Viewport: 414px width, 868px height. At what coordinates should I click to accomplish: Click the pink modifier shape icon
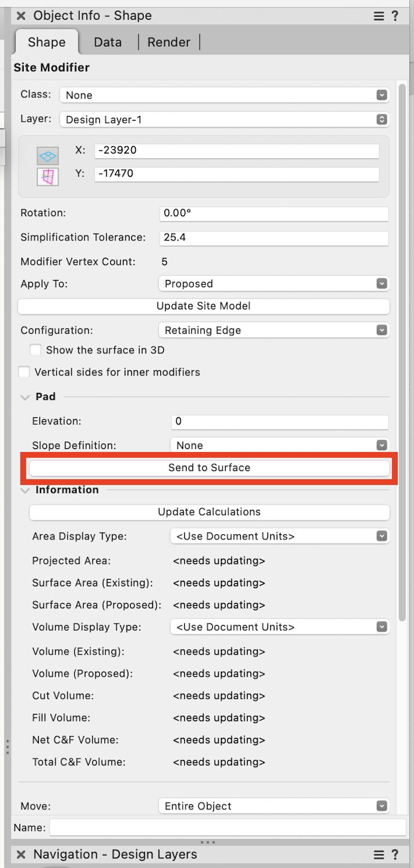tap(48, 177)
